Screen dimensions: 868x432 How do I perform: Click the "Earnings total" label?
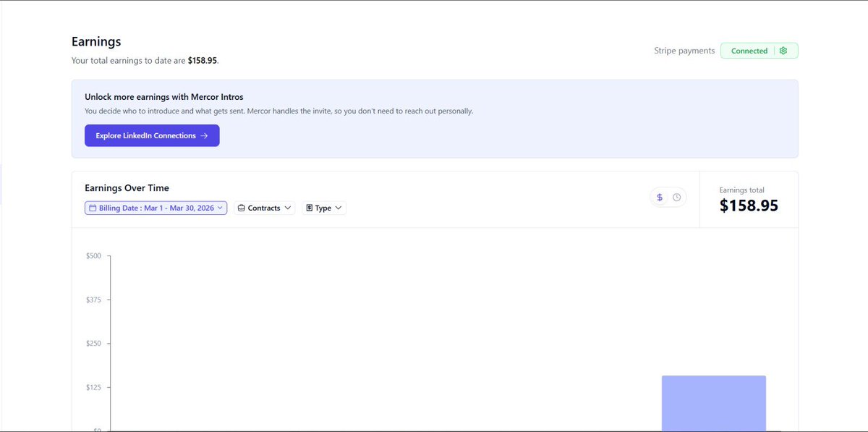click(x=741, y=190)
